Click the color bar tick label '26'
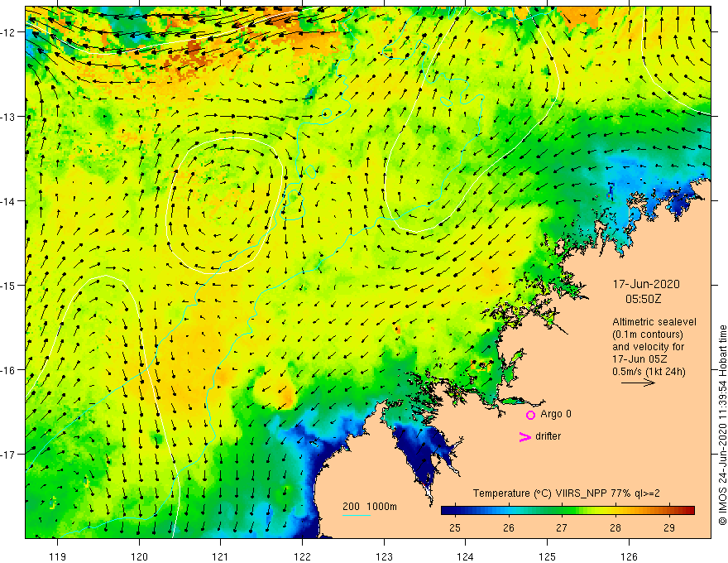Screen dimensions: 728x563 509,528
